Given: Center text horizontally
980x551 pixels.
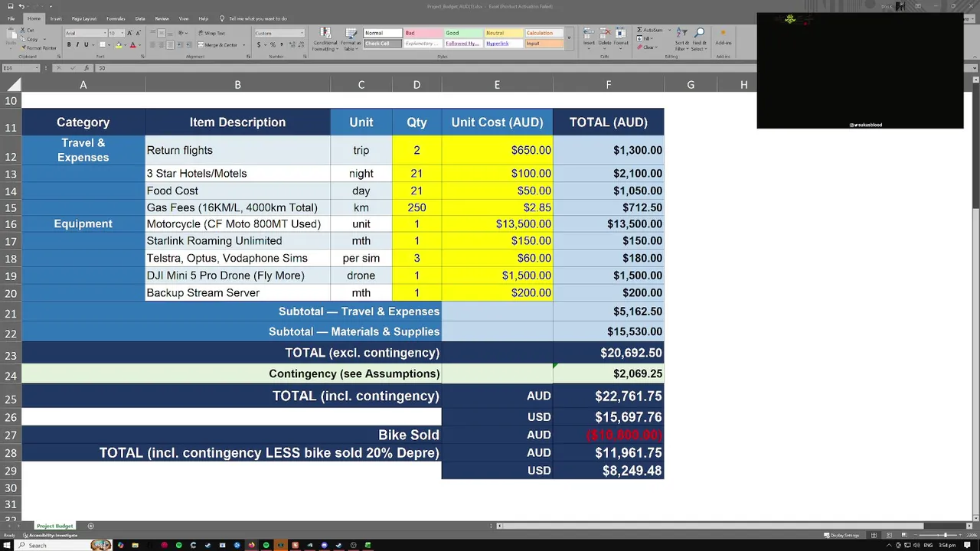Looking at the screenshot, I should [x=162, y=45].
